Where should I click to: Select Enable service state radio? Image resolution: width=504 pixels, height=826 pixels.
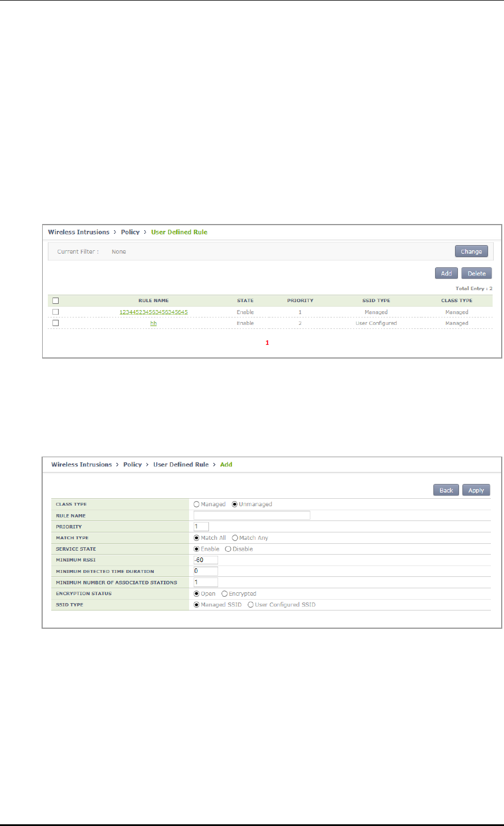[x=196, y=549]
